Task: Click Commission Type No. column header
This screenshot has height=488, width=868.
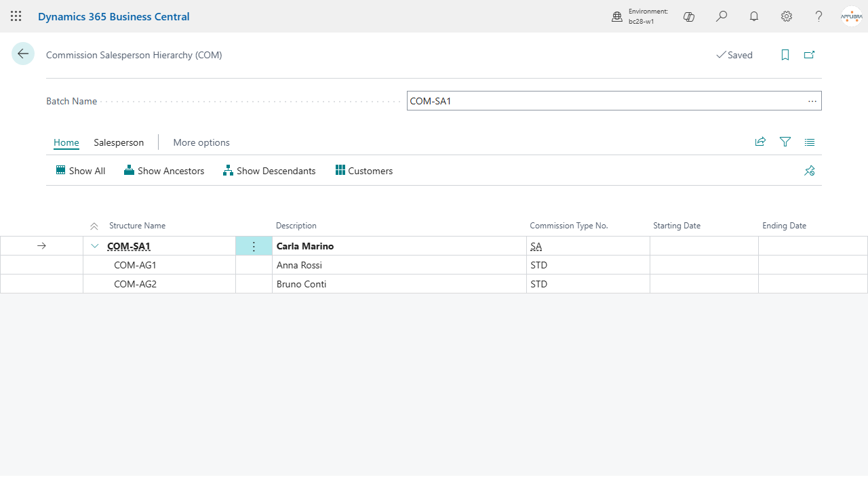Action: tap(569, 226)
